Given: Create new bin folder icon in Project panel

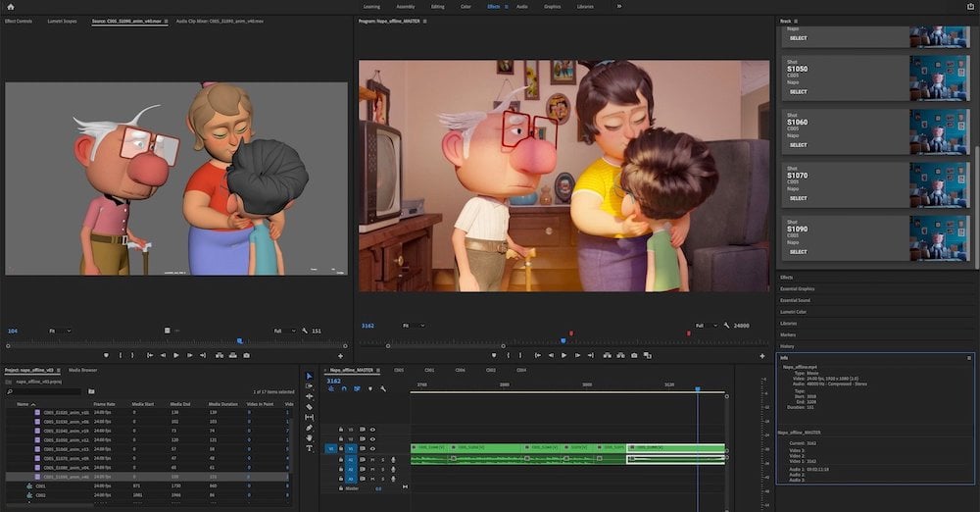Looking at the screenshot, I should 91,391.
